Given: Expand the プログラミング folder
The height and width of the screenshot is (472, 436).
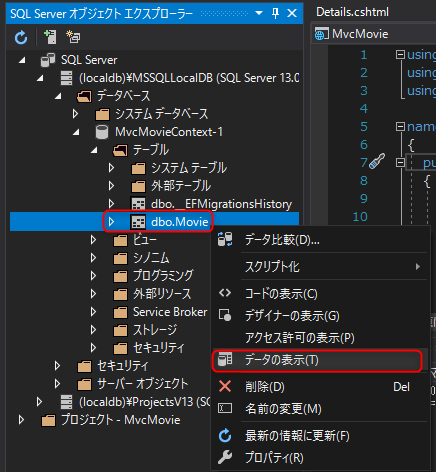Looking at the screenshot, I should pyautogui.click(x=93, y=276).
